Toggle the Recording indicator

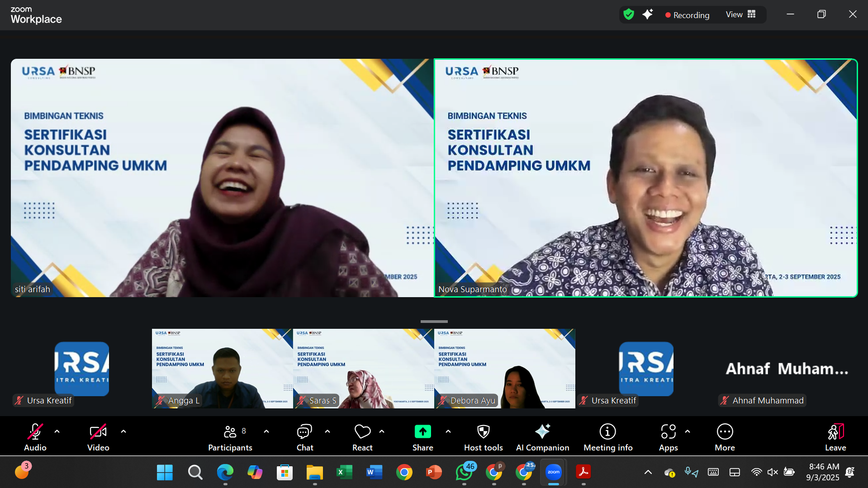(x=687, y=15)
